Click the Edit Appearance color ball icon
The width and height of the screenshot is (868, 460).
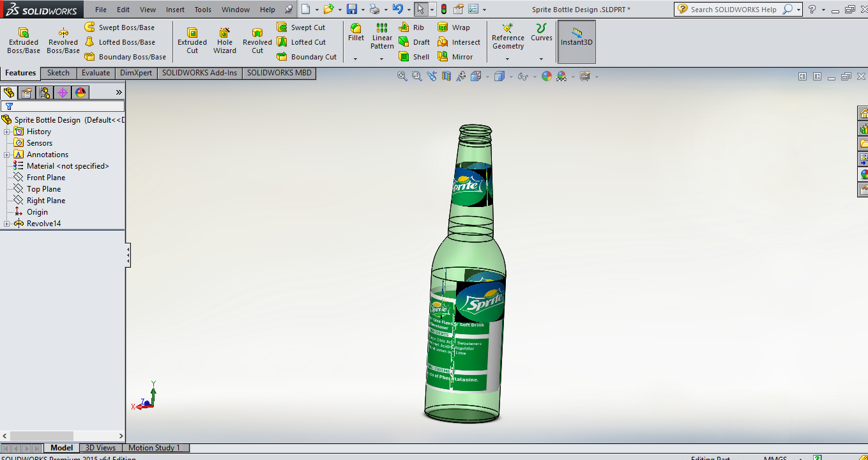click(x=546, y=76)
